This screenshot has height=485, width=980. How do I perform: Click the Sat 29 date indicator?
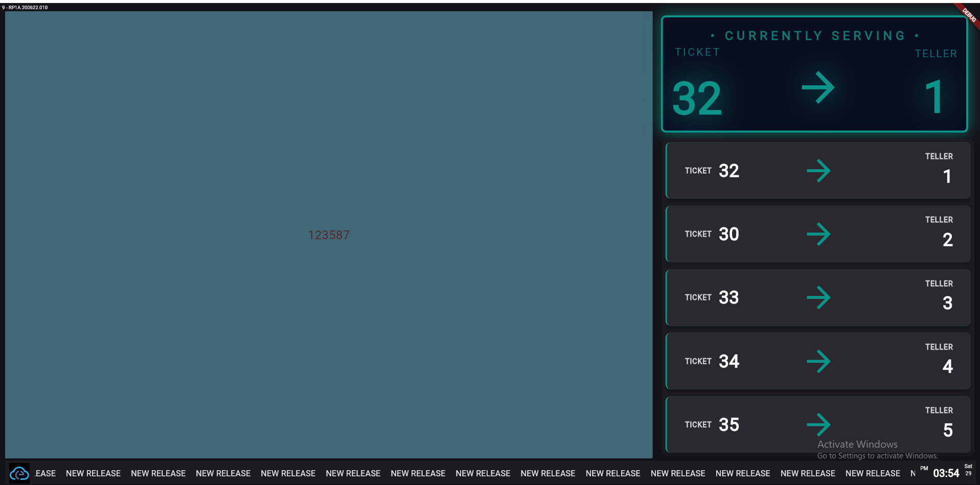pos(968,470)
